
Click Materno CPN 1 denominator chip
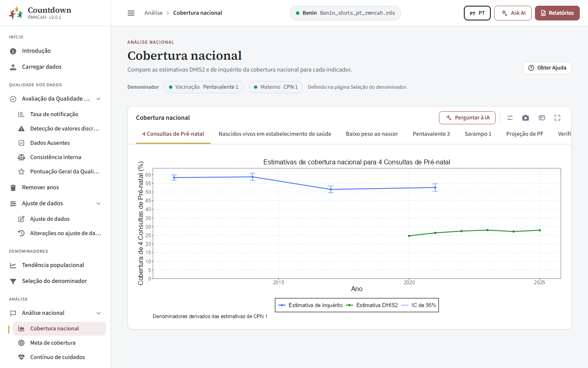276,87
